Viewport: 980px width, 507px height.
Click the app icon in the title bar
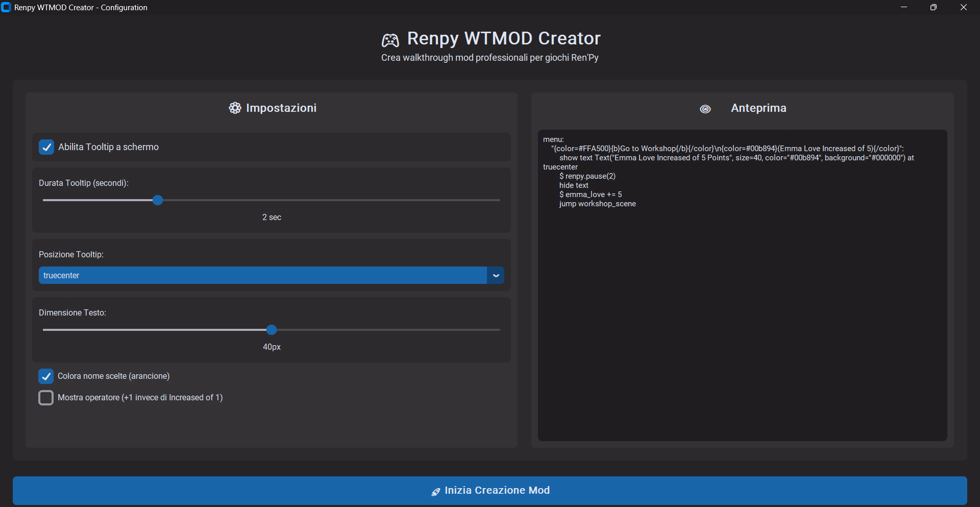(x=6, y=7)
